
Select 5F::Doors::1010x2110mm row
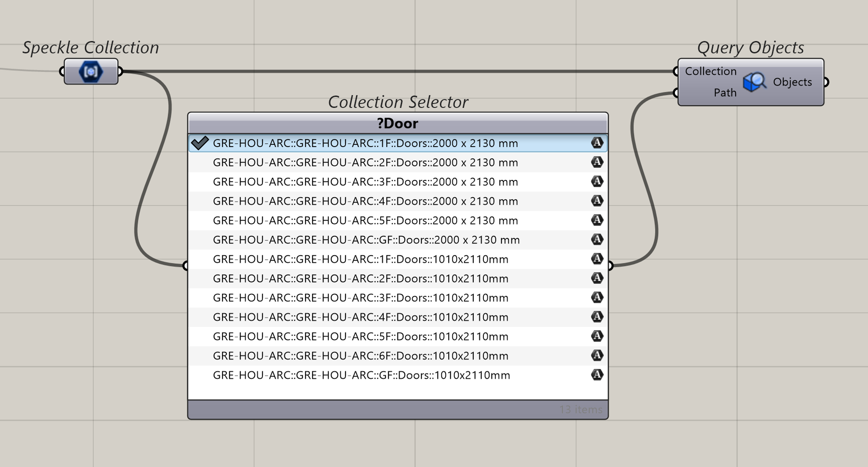[398, 336]
